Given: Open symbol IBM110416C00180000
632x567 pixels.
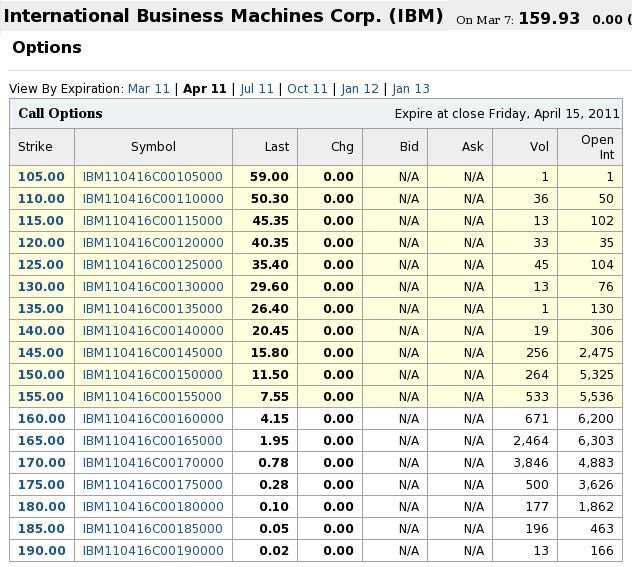Looking at the screenshot, I should point(153,507).
